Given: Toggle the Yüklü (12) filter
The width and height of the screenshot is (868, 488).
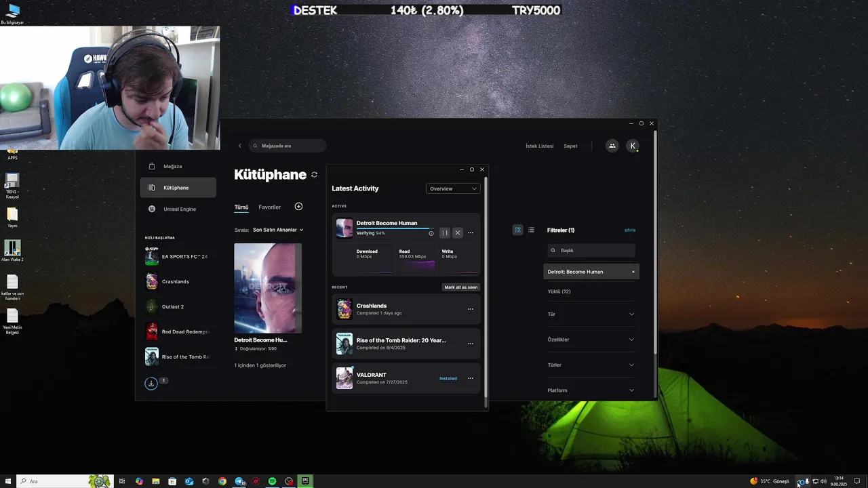Looking at the screenshot, I should tap(559, 291).
